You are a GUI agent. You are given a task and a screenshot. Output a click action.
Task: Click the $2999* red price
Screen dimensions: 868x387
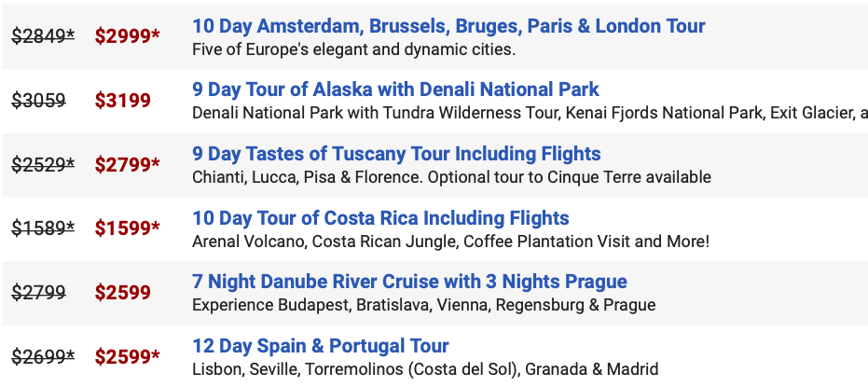(128, 36)
